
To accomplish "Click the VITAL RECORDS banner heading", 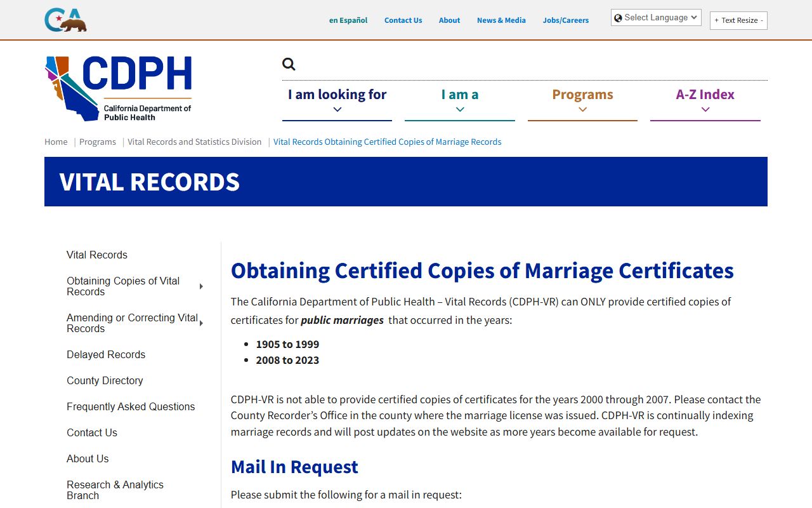I will coord(150,182).
